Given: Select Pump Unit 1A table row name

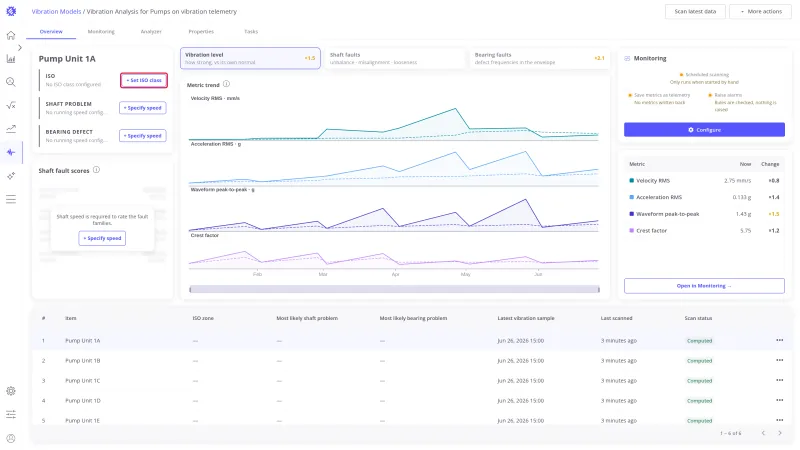Looking at the screenshot, I should click(83, 340).
